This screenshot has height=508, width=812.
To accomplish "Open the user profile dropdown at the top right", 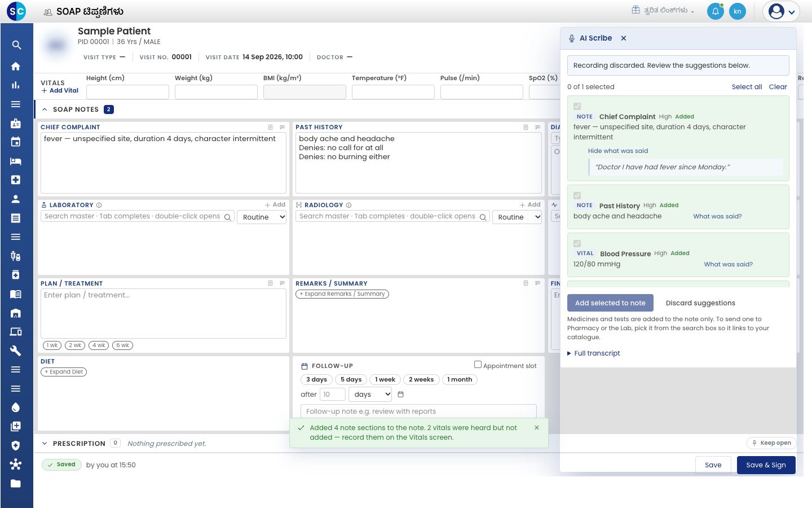I will pyautogui.click(x=782, y=11).
